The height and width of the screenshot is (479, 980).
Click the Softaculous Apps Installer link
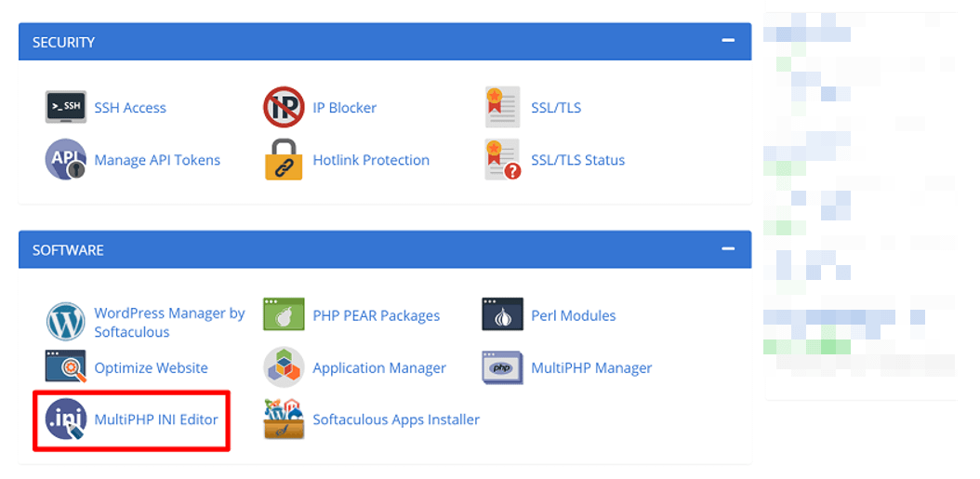point(396,419)
